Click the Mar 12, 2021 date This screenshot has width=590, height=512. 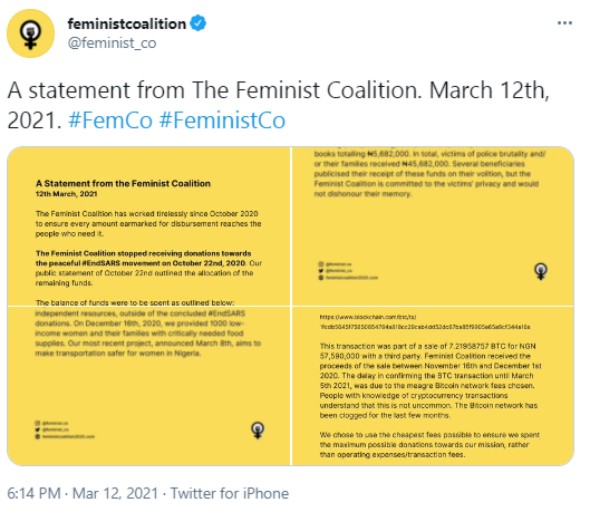coord(115,493)
